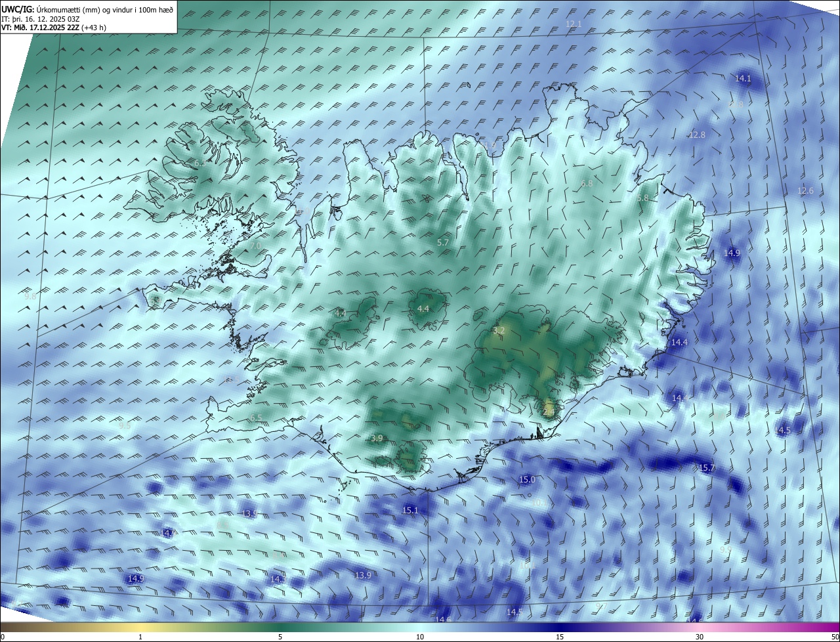Click the 2.4 value on the southeast glacier
The height and width of the screenshot is (642, 840).
[549, 412]
